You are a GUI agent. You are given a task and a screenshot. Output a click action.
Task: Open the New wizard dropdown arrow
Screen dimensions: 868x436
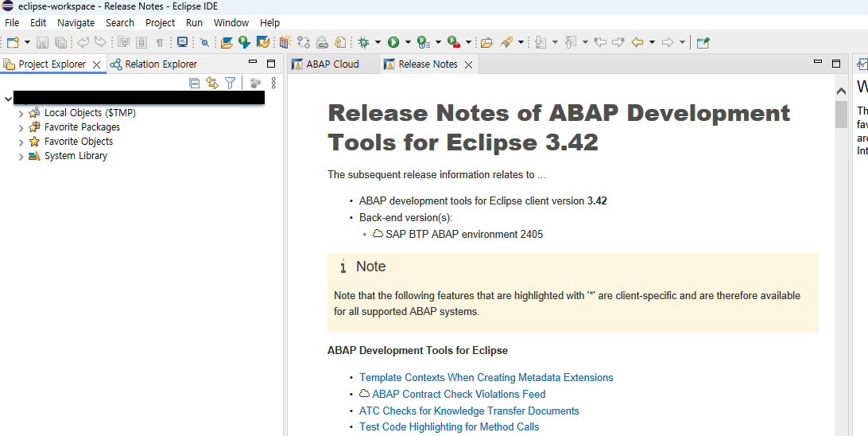pos(27,42)
